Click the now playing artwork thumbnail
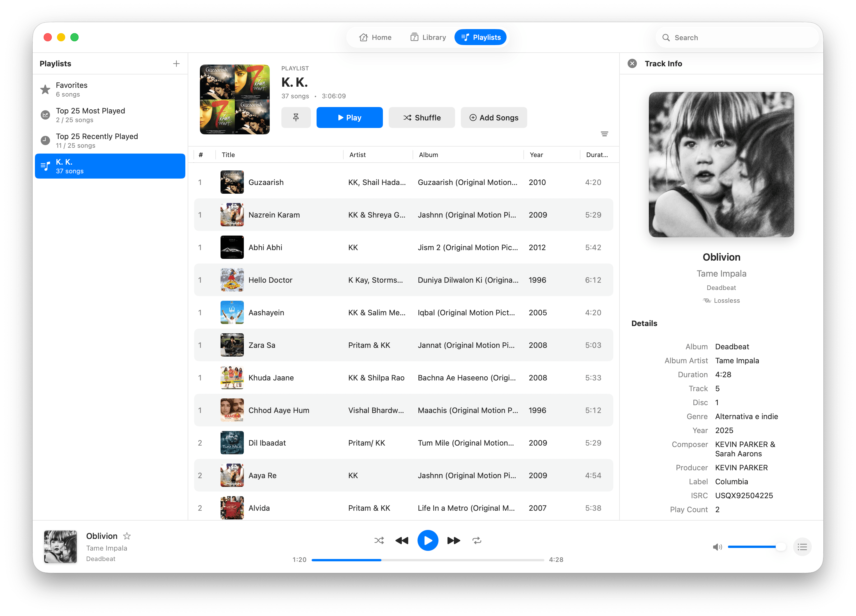The height and width of the screenshot is (616, 856). click(61, 547)
